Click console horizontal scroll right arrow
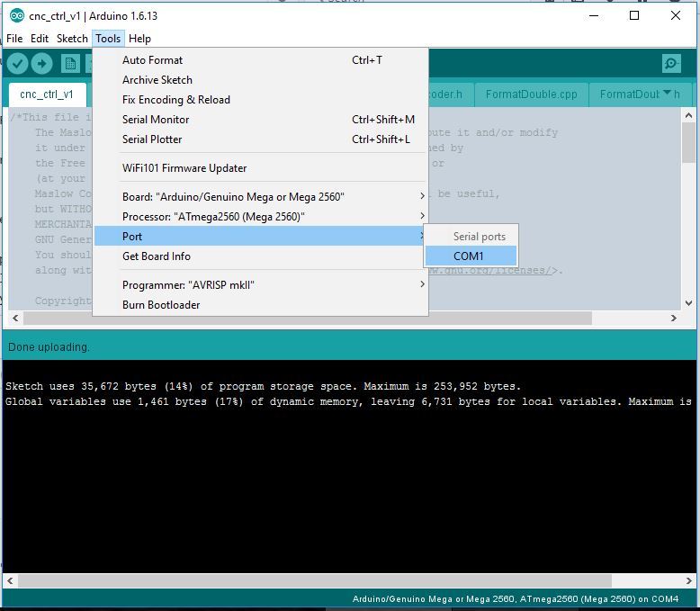The image size is (700, 611). click(x=689, y=580)
